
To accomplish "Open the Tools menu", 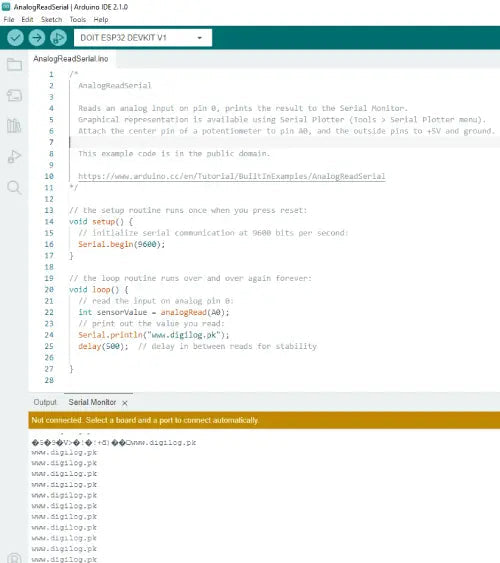I will [x=78, y=19].
